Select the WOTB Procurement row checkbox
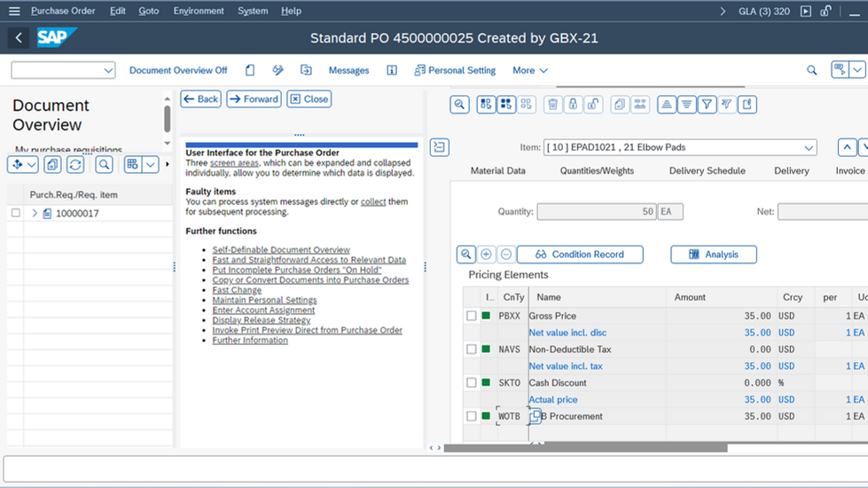The height and width of the screenshot is (488, 868). click(471, 416)
